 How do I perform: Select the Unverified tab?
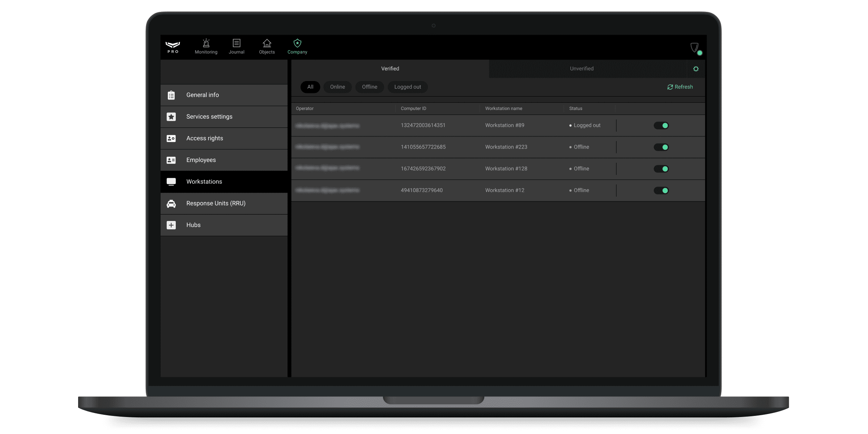click(x=582, y=68)
